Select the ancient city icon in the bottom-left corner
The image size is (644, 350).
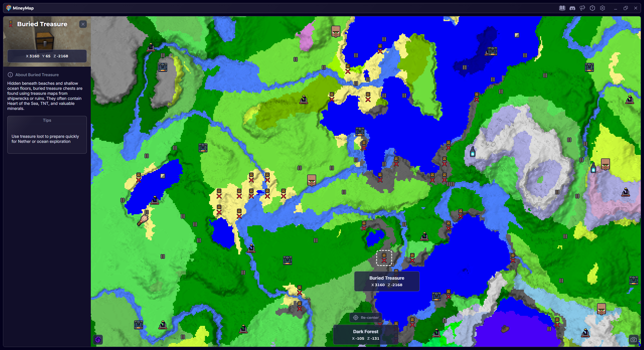[139, 325]
